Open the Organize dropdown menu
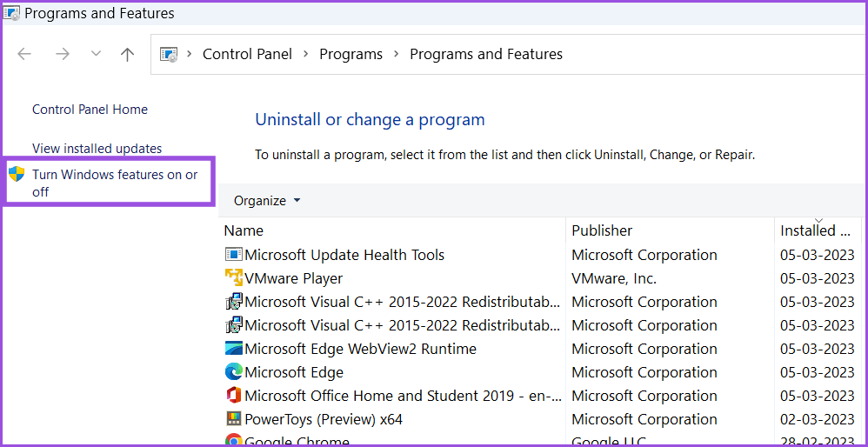The image size is (868, 447). [267, 201]
